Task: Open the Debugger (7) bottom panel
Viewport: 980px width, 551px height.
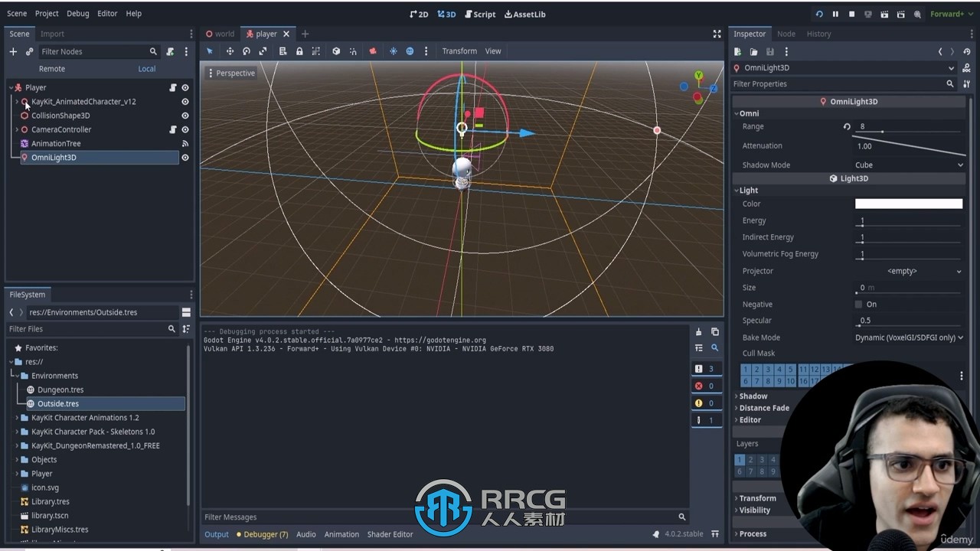Action: (x=262, y=534)
